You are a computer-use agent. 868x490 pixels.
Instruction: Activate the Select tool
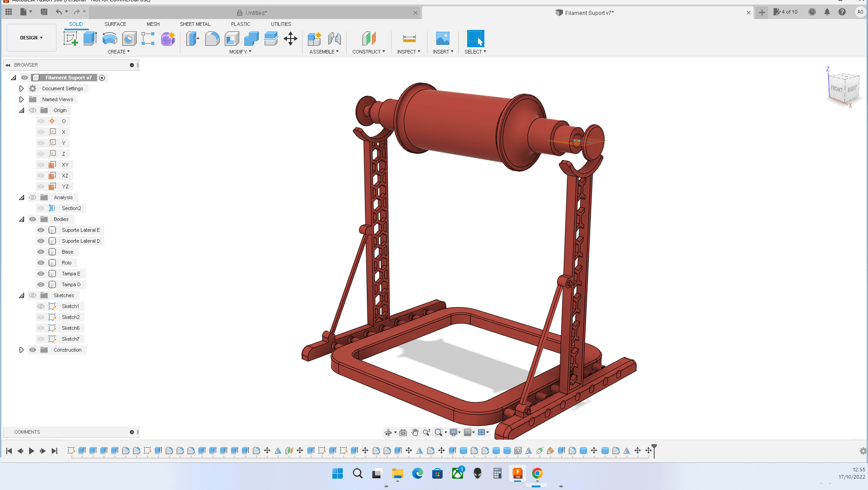[475, 39]
